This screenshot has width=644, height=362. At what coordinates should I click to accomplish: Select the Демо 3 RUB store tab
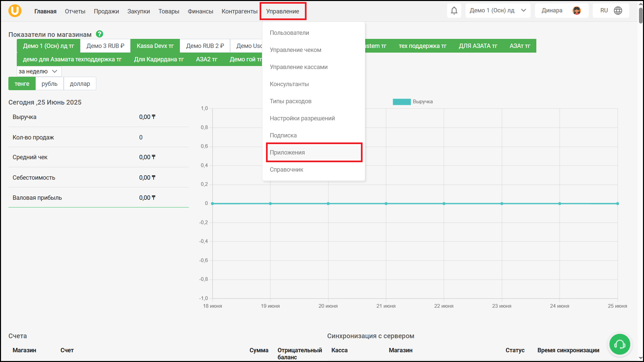105,46
